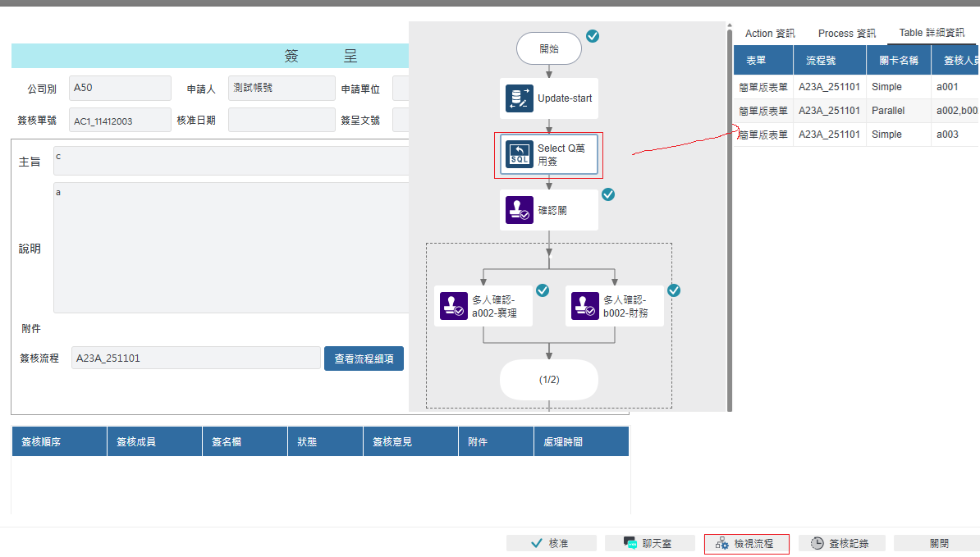Click the 關閉 button

pyautogui.click(x=938, y=543)
